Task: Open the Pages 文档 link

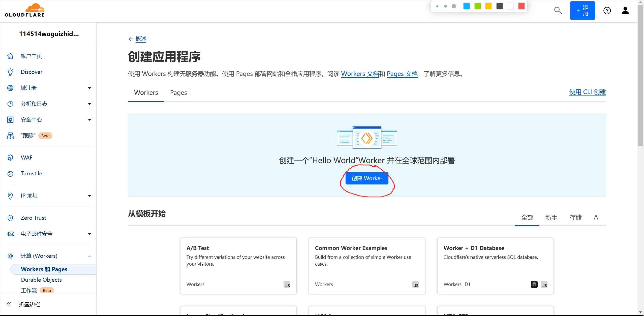Action: tap(402, 74)
